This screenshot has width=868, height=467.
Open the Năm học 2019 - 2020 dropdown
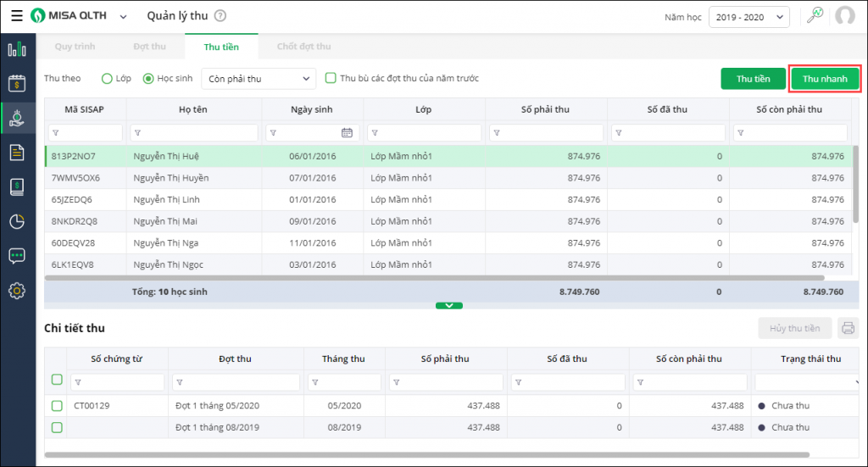click(x=750, y=17)
